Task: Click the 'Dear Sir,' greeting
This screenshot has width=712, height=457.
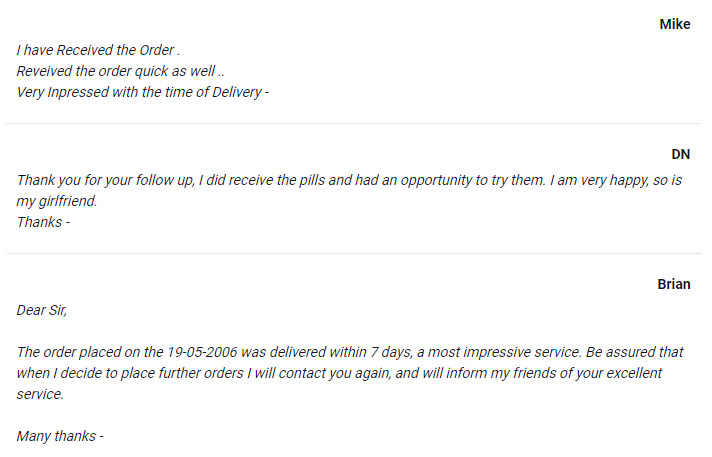Action: (42, 310)
